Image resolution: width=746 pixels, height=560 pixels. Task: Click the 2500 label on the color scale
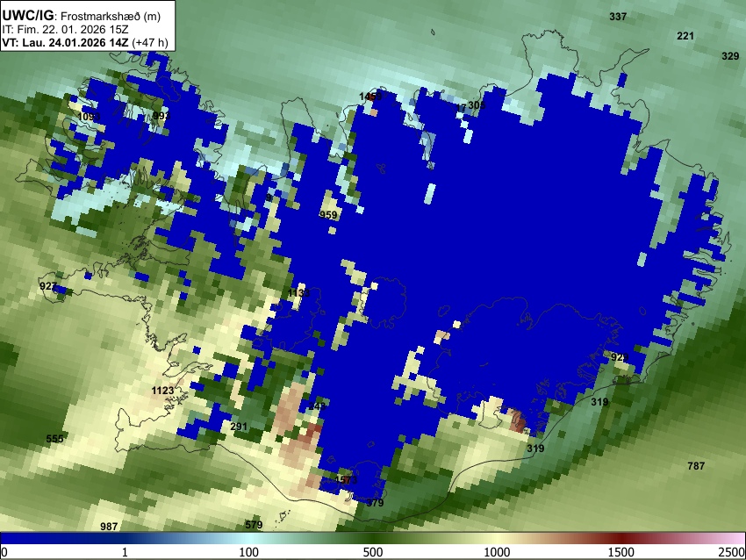pos(732,552)
